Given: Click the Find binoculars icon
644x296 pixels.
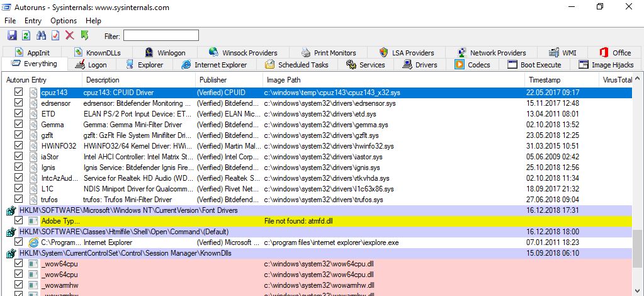Looking at the screenshot, I should (41, 35).
